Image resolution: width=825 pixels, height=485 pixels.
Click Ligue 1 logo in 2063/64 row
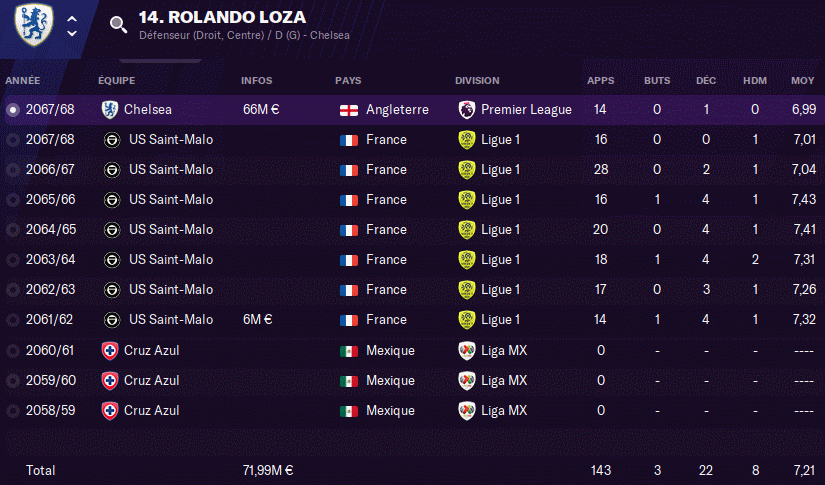pyautogui.click(x=467, y=260)
